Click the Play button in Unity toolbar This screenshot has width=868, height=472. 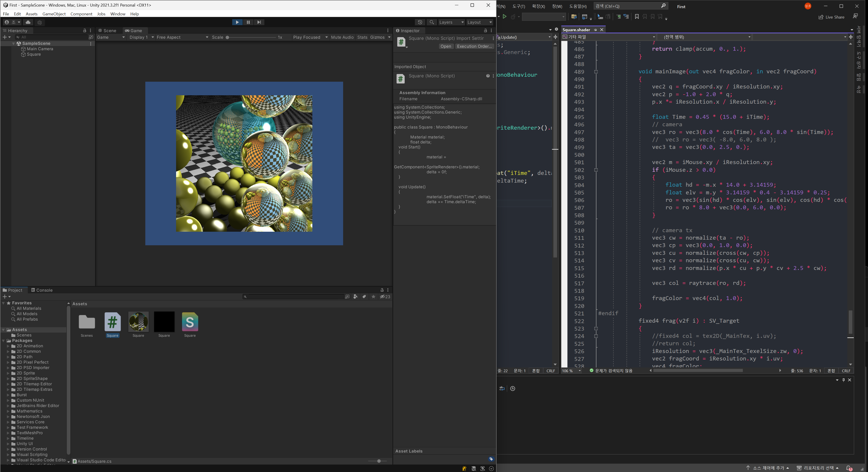237,22
